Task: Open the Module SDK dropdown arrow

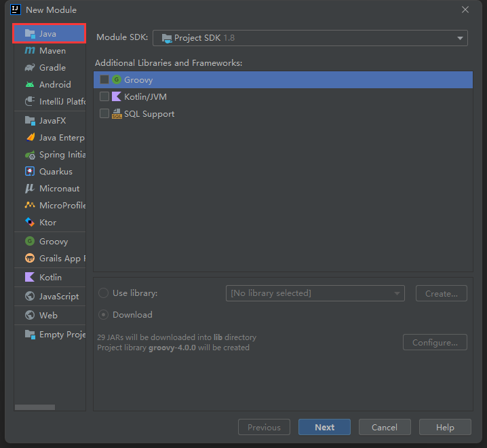Action: pos(460,38)
